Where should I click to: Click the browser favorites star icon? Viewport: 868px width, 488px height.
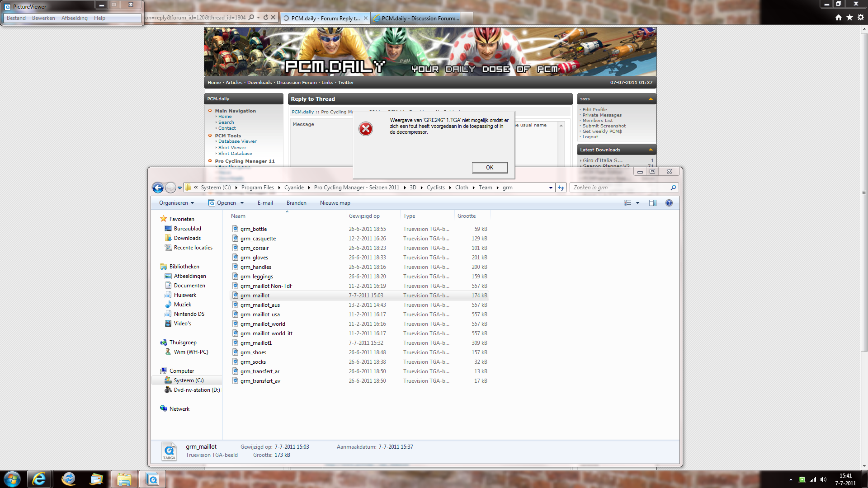(x=849, y=17)
